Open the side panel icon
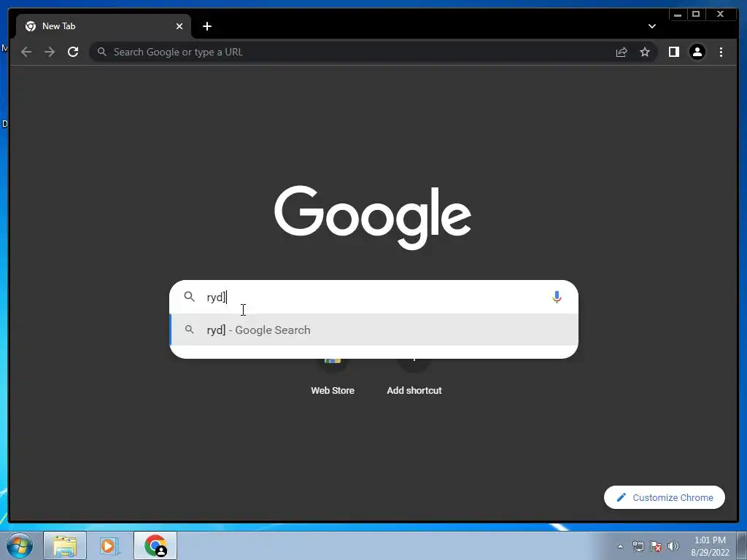The height and width of the screenshot is (560, 747). [x=673, y=52]
